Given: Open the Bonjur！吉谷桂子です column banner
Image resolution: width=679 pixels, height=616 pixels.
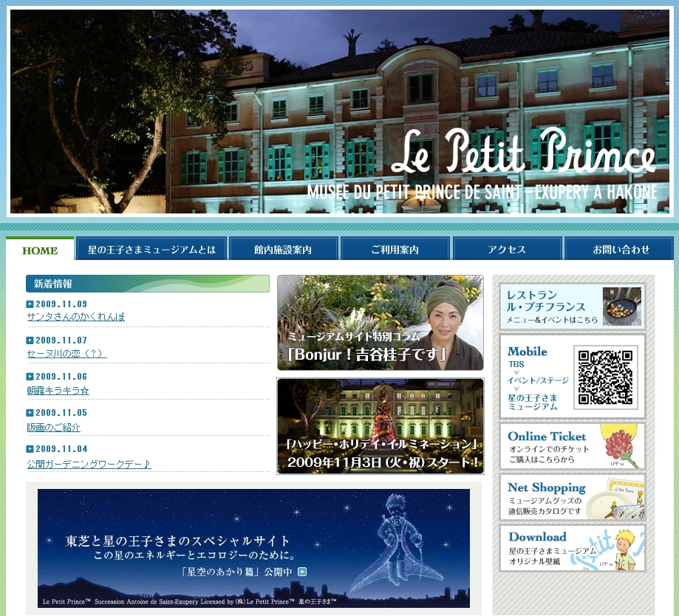Looking at the screenshot, I should [380, 323].
